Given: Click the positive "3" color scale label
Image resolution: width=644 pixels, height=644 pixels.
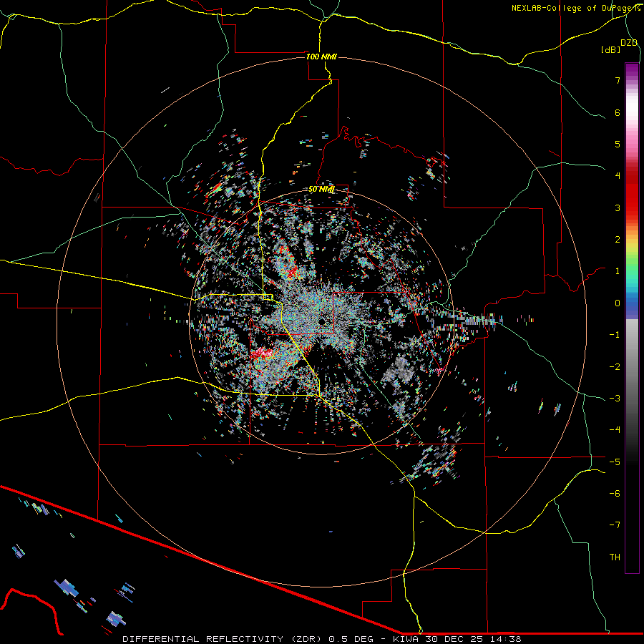Looking at the screenshot, I should [x=618, y=208].
